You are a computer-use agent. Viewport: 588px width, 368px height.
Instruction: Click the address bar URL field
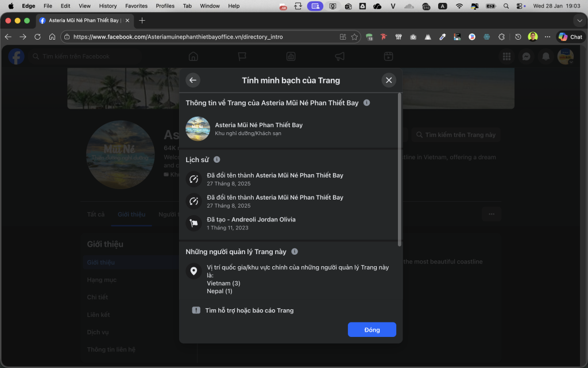click(x=201, y=37)
